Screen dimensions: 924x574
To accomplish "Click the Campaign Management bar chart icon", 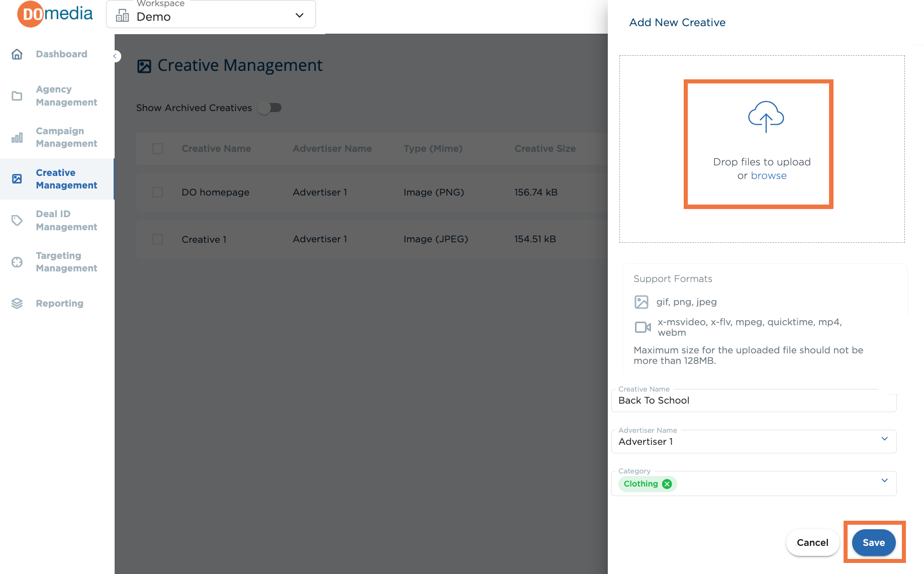I will pyautogui.click(x=17, y=137).
